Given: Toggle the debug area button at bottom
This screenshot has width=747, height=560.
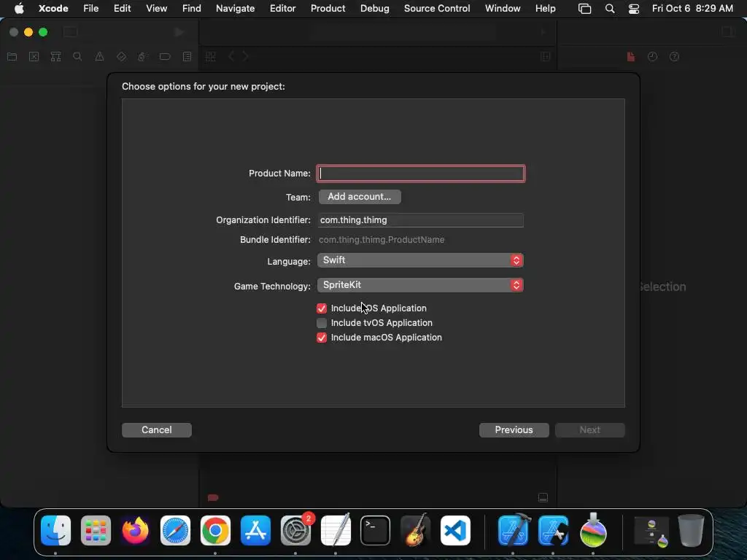Looking at the screenshot, I should coord(543,497).
